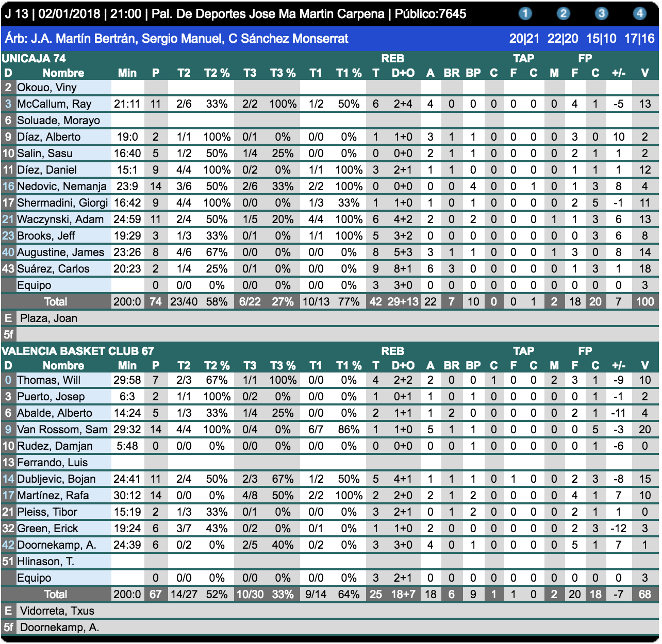Select Van Rossom, Sam in the roster
662x644 pixels.
click(62, 430)
